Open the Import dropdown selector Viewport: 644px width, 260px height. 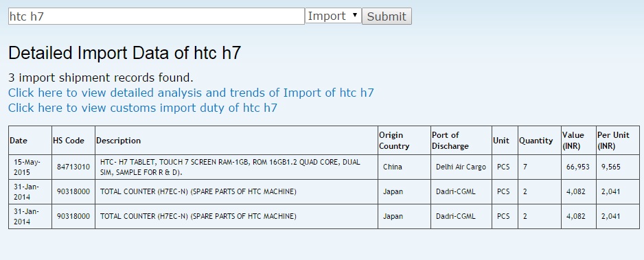click(x=333, y=16)
